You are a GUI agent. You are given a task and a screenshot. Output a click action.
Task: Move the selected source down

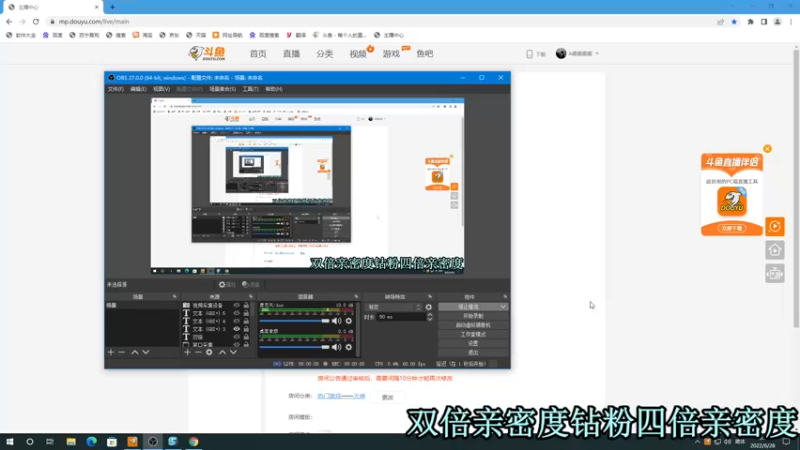click(233, 352)
